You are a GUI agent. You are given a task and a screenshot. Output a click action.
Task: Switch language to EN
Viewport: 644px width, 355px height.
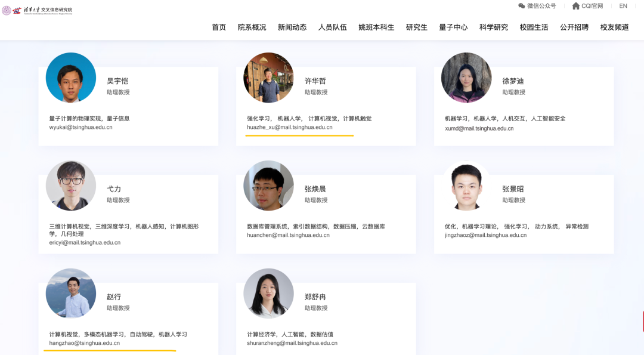(x=623, y=6)
